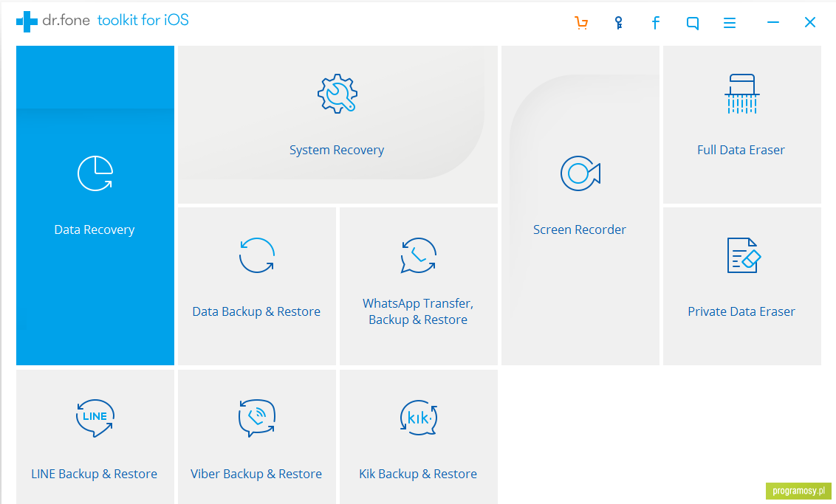
Task: Click the registration key icon
Action: [618, 23]
